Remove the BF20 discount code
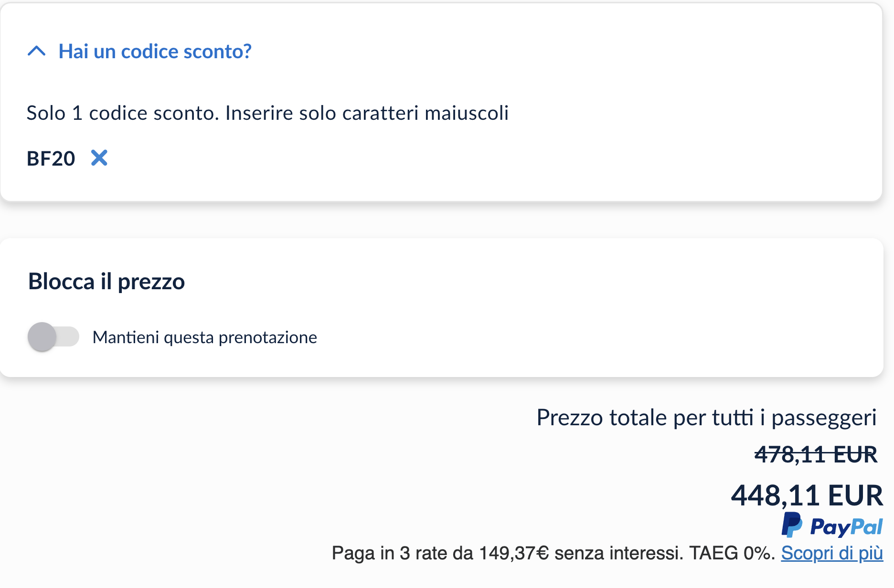Image resolution: width=894 pixels, height=588 pixels. pyautogui.click(x=99, y=157)
